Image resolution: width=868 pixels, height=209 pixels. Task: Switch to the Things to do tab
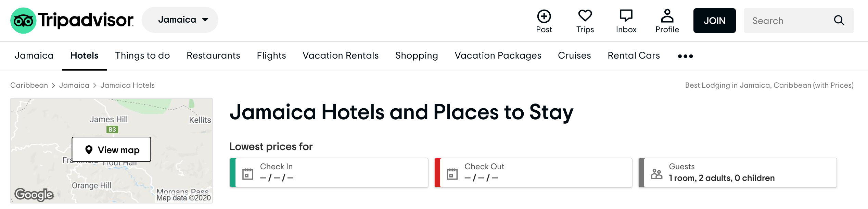coord(142,56)
